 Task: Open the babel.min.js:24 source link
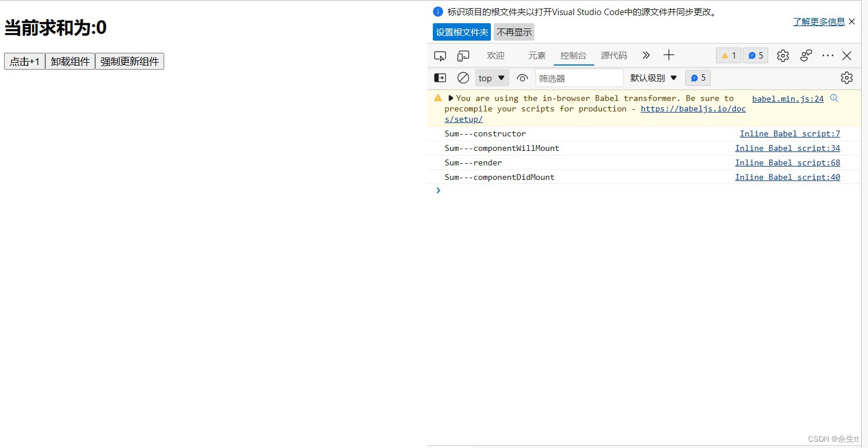click(x=788, y=99)
